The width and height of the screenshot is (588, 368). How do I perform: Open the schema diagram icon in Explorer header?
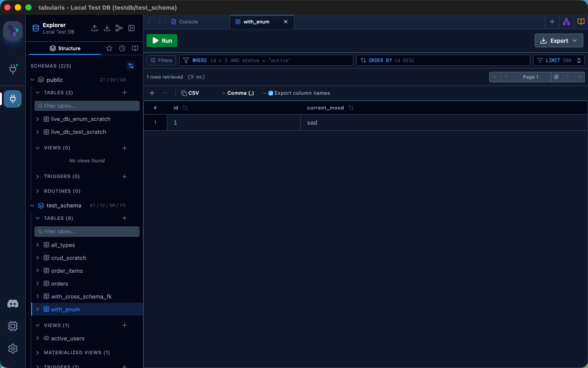point(119,28)
